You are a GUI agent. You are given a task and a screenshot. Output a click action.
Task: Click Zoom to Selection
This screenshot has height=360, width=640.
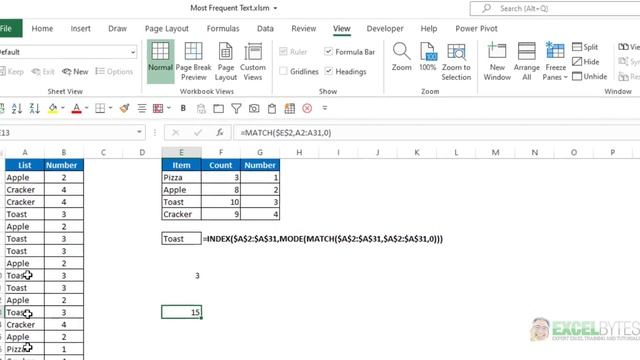456,61
